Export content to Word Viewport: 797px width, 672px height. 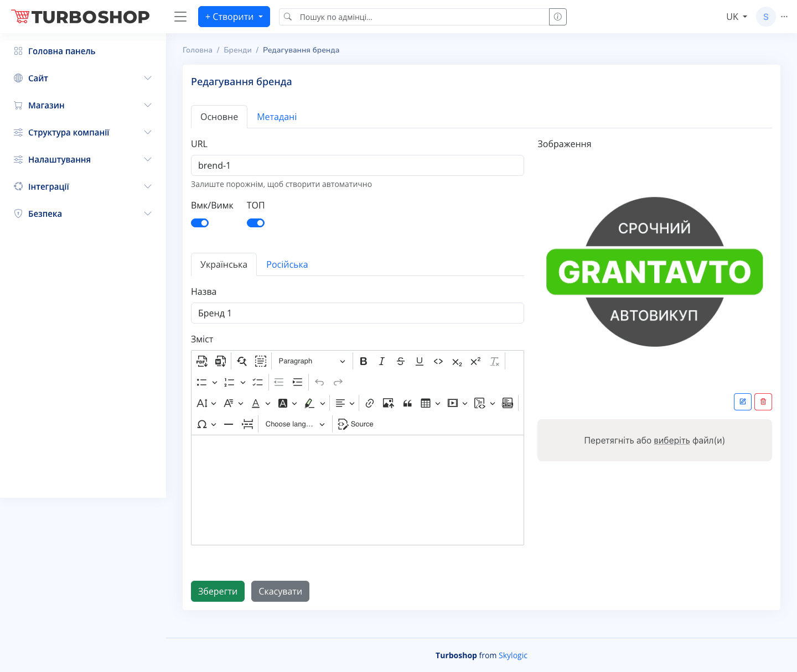pyautogui.click(x=220, y=361)
